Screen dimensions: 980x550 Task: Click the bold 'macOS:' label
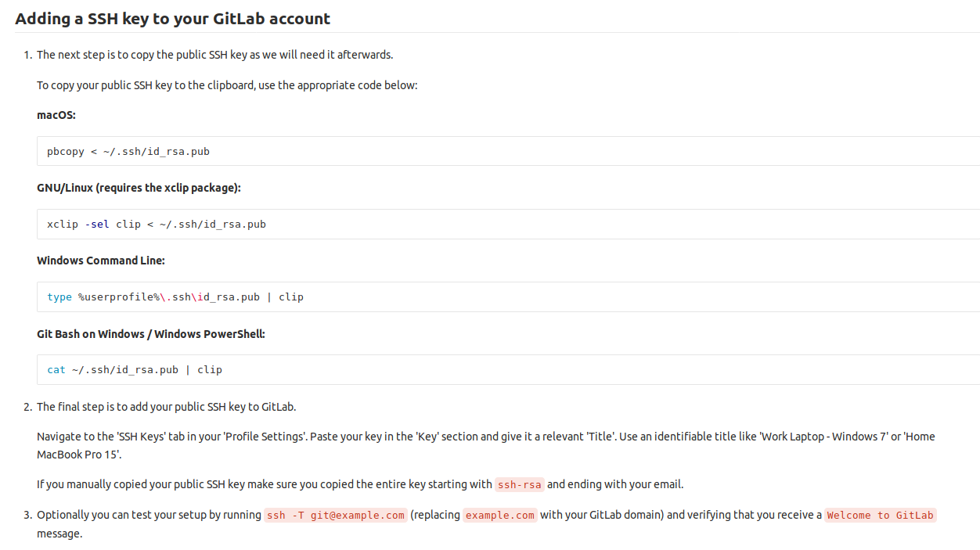[x=56, y=115]
